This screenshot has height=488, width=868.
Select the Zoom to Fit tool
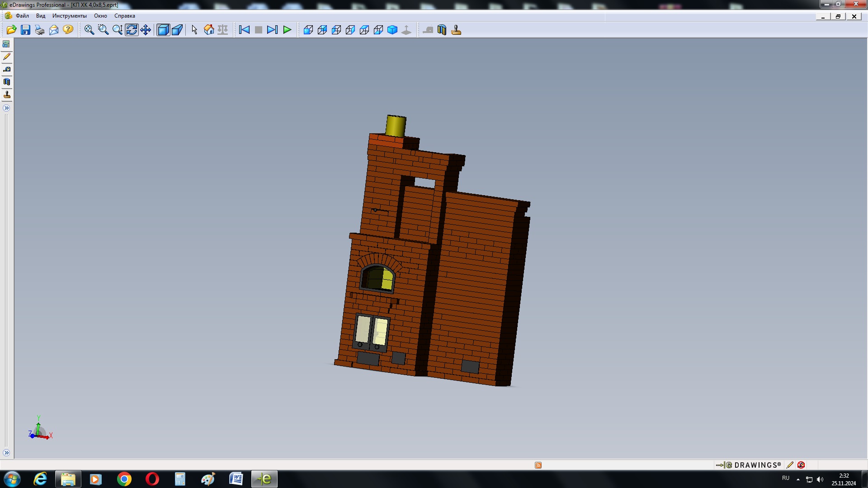89,30
